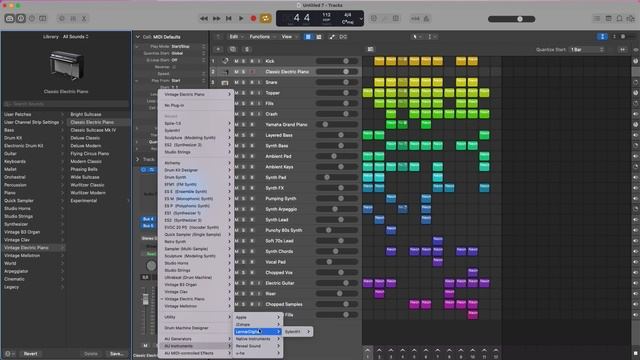Viewport: 640px width, 360px height.
Task: Open AU MIDI-controlled Effects menu entry
Action: 196,353
